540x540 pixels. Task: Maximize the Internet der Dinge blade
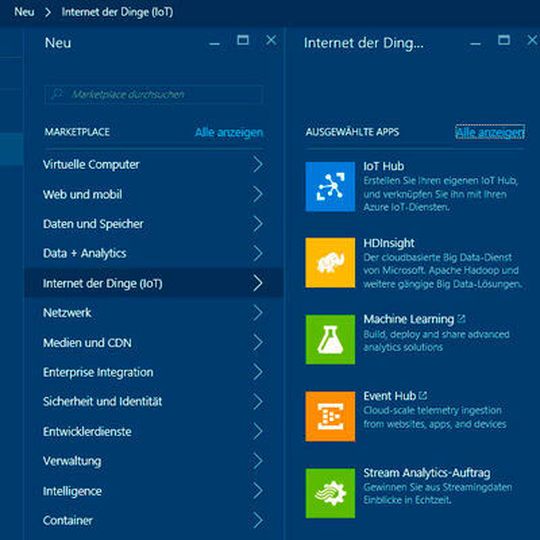click(x=504, y=40)
